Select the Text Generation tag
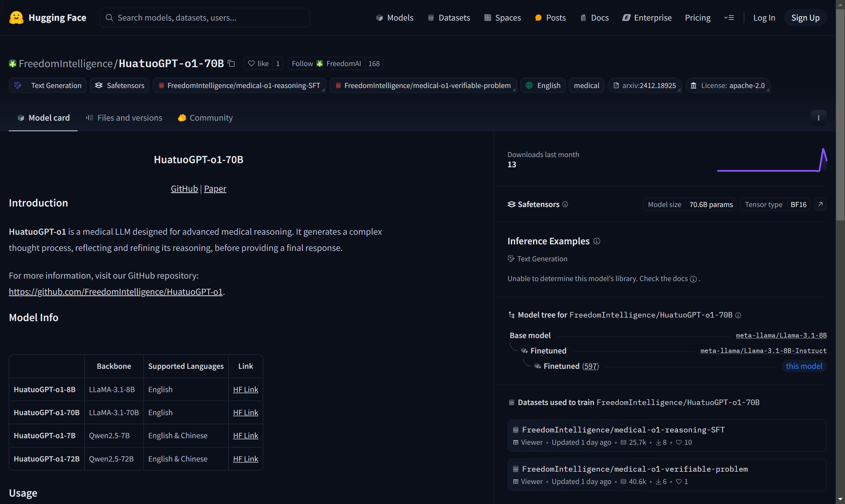Image resolution: width=845 pixels, height=504 pixels. click(48, 86)
